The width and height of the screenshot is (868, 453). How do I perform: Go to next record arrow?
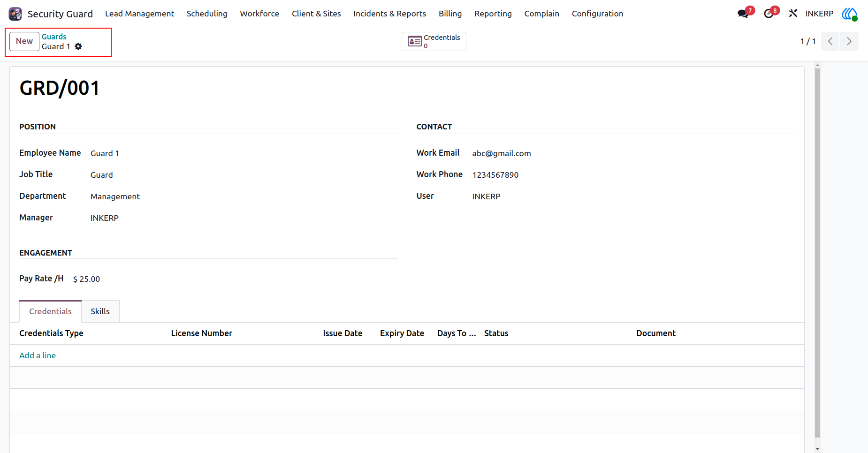[x=849, y=41]
